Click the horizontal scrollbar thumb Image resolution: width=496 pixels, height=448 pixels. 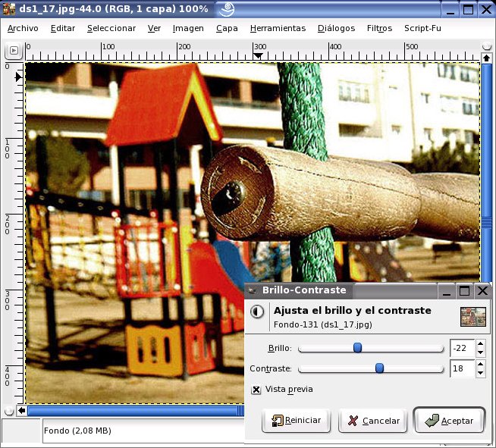click(136, 411)
